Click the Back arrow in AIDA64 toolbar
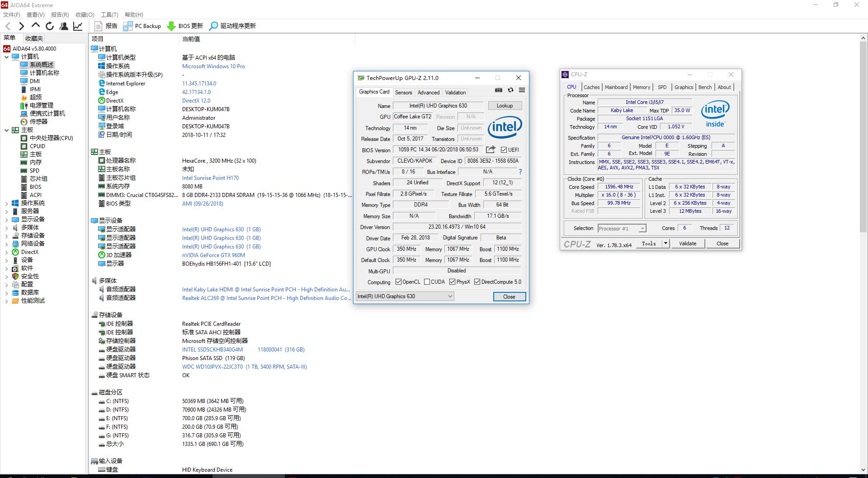Screen dimensions: 868x478 tap(8, 26)
